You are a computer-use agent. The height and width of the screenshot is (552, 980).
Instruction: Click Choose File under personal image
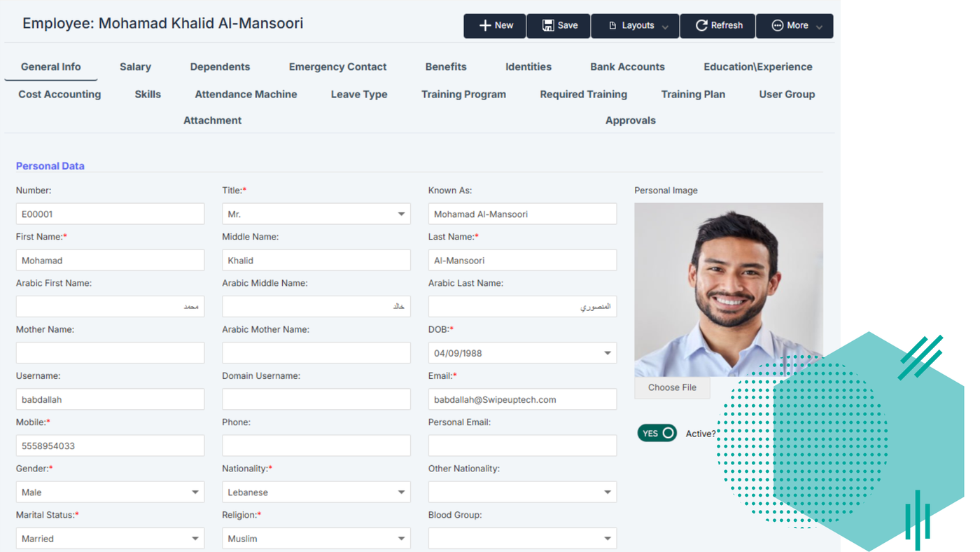tap(672, 387)
